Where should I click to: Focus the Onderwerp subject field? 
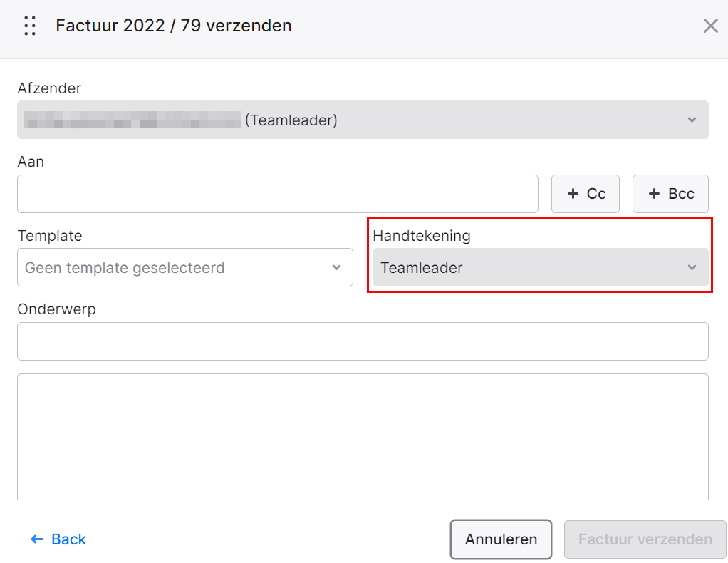click(x=363, y=341)
